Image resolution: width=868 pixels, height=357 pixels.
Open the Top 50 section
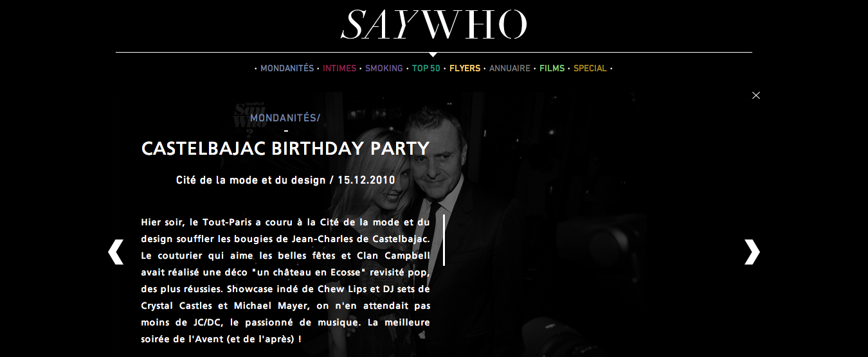point(426,68)
